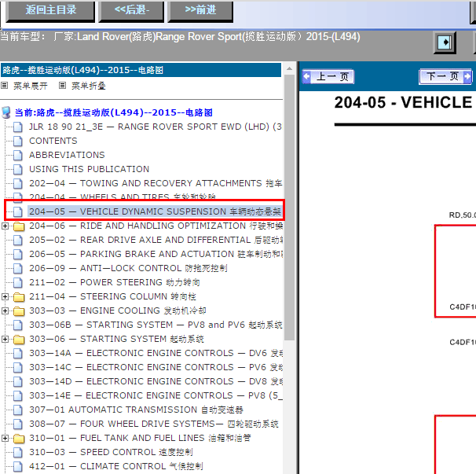The width and height of the screenshot is (476, 474).
Task: Click folder icon of 303-06 Starting System
Action: 19,340
